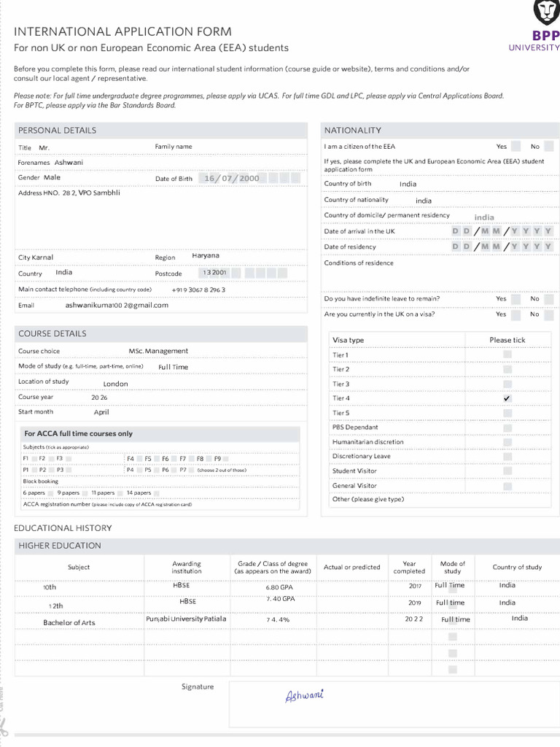Viewport: 560px width, 747px height.
Task: Tick No for citizen of the EEA
Action: click(x=549, y=146)
